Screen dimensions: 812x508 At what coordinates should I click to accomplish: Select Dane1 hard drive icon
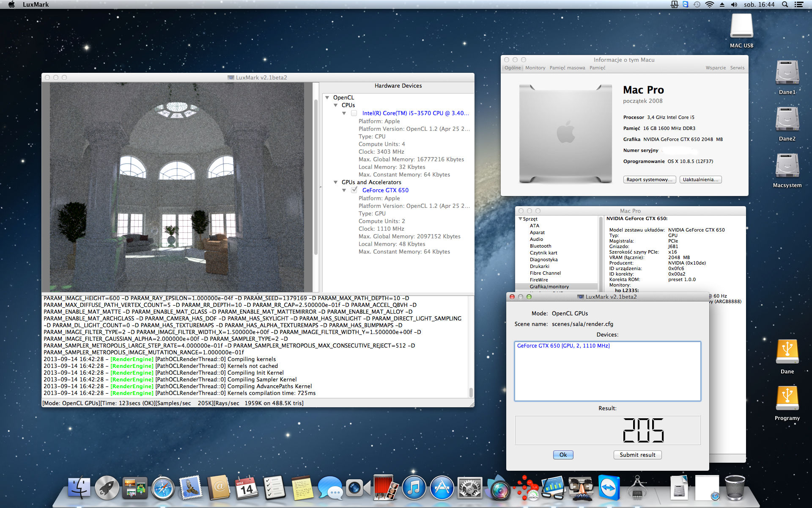[x=787, y=77]
